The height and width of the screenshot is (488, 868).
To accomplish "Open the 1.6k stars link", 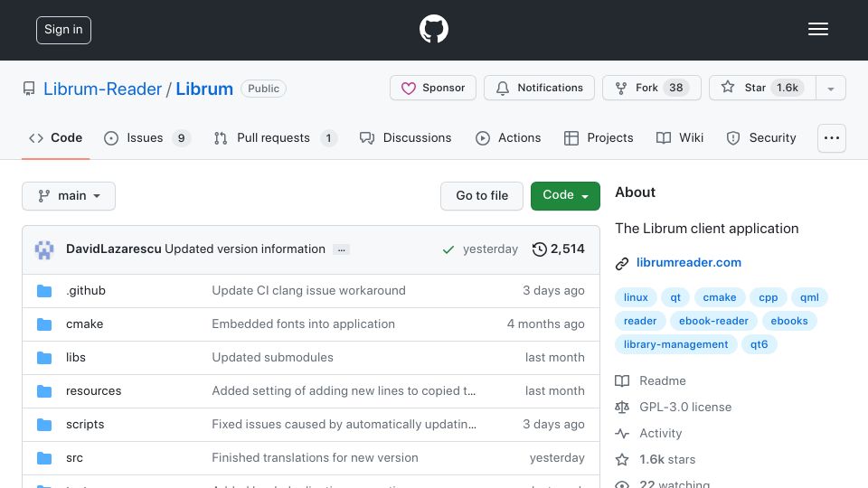I will point(656,459).
